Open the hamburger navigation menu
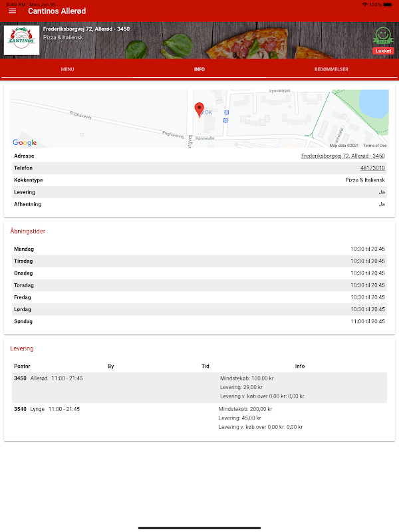399x532 pixels. click(x=12, y=11)
